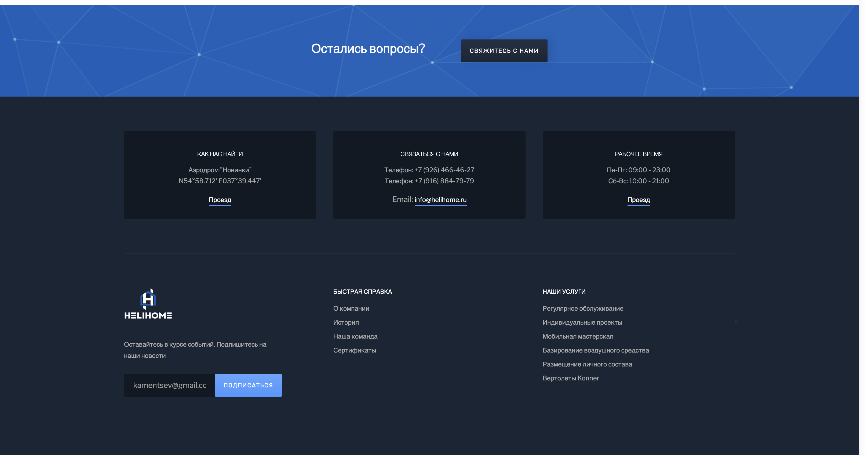Go to История page link
This screenshot has width=868, height=455.
346,322
